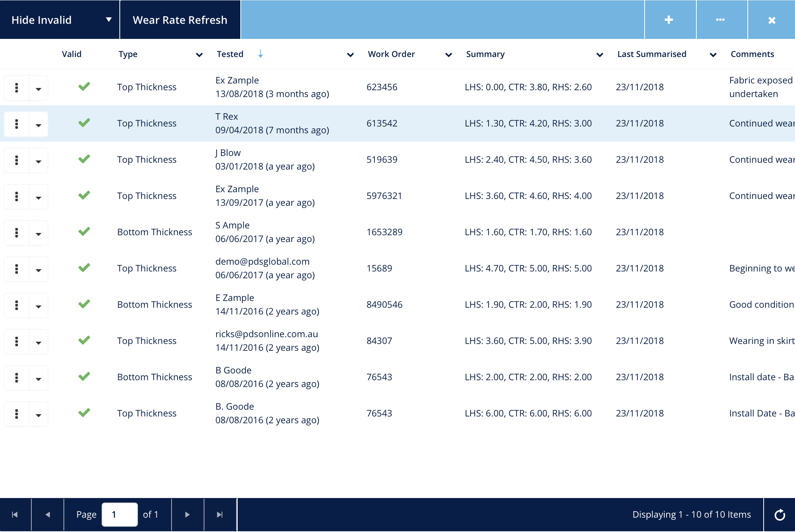Open the kebab menu for T Rex row
Image resolution: width=795 pixels, height=532 pixels.
(17, 124)
